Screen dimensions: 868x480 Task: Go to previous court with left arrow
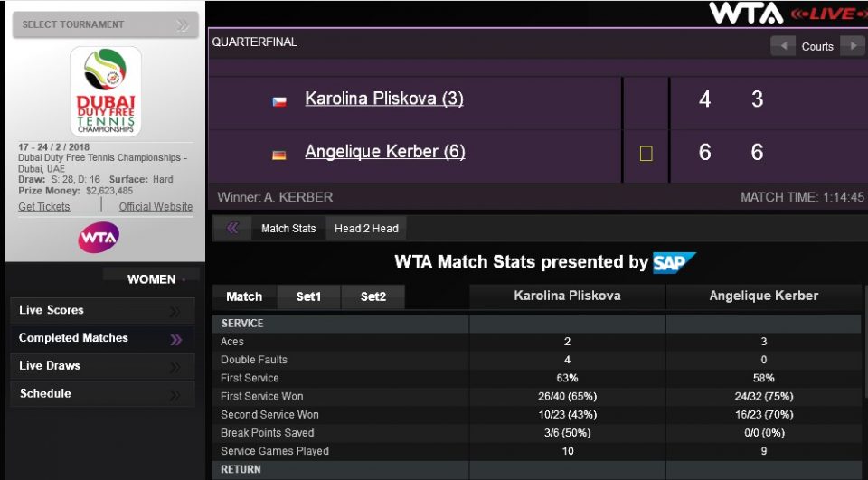coord(782,46)
